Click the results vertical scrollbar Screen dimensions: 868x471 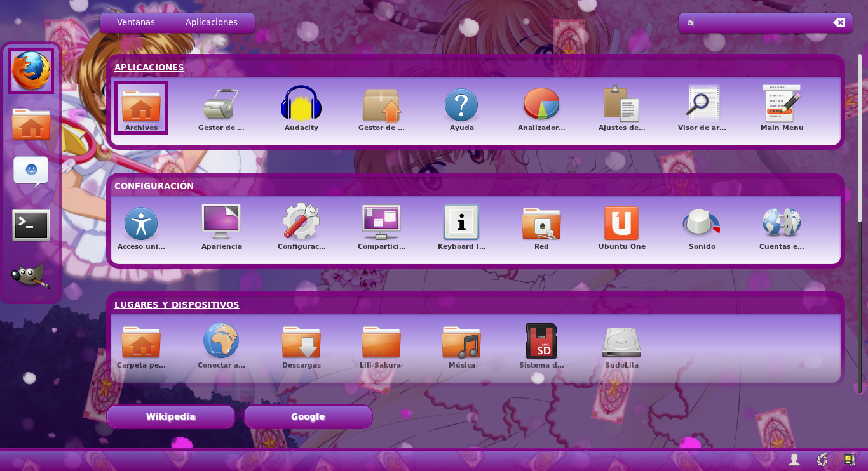pyautogui.click(x=860, y=138)
